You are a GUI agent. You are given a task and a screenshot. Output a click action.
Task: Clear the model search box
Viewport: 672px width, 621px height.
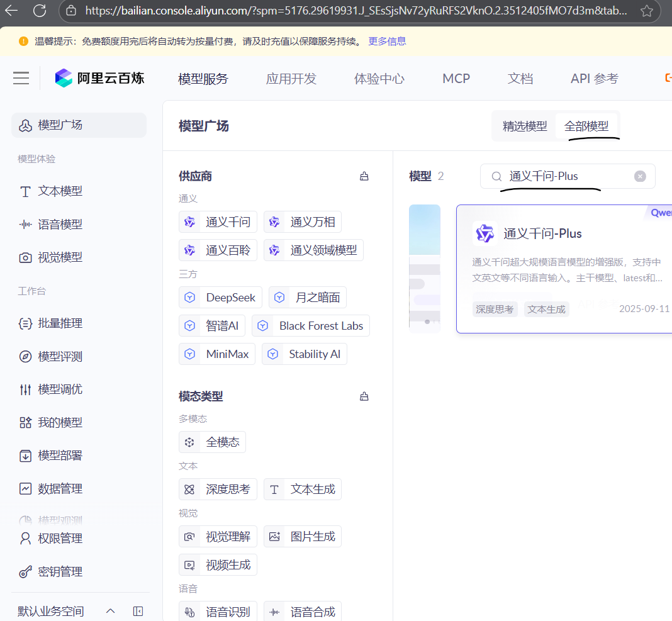(x=640, y=176)
